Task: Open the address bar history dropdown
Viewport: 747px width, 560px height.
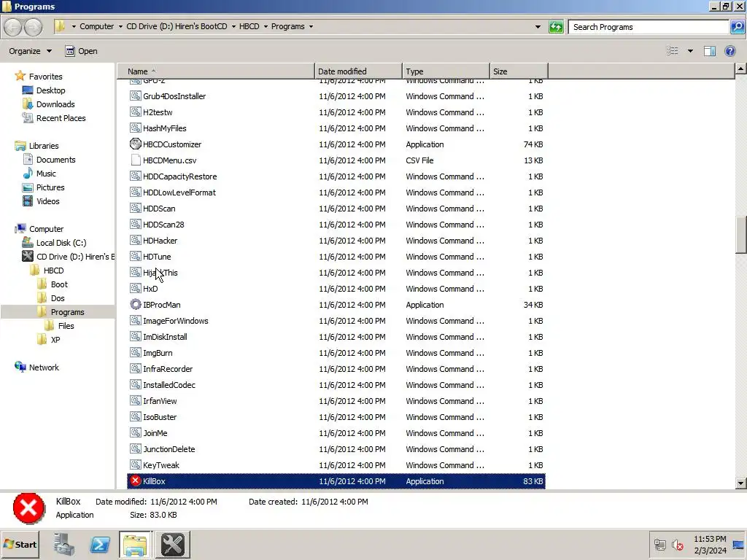Action: click(538, 27)
